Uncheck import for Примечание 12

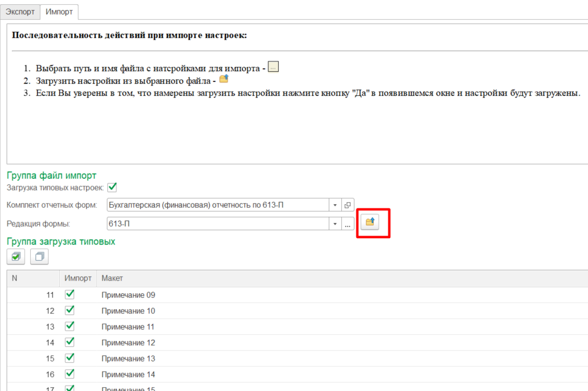point(69,342)
